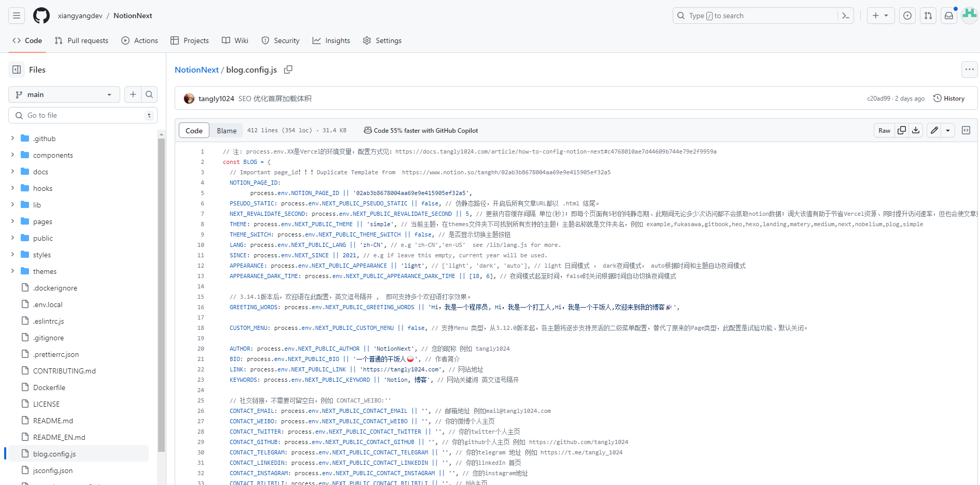This screenshot has width=980, height=485.
Task: Expand the lib folder
Action: [x=12, y=205]
